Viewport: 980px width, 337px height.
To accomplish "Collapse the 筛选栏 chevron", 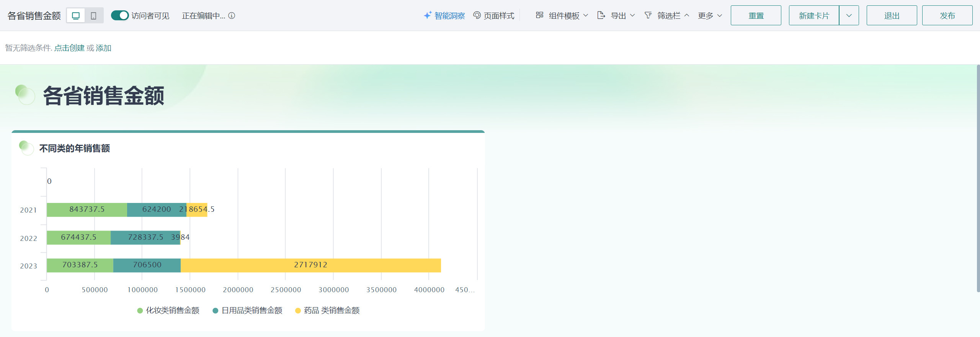I will [x=687, y=16].
